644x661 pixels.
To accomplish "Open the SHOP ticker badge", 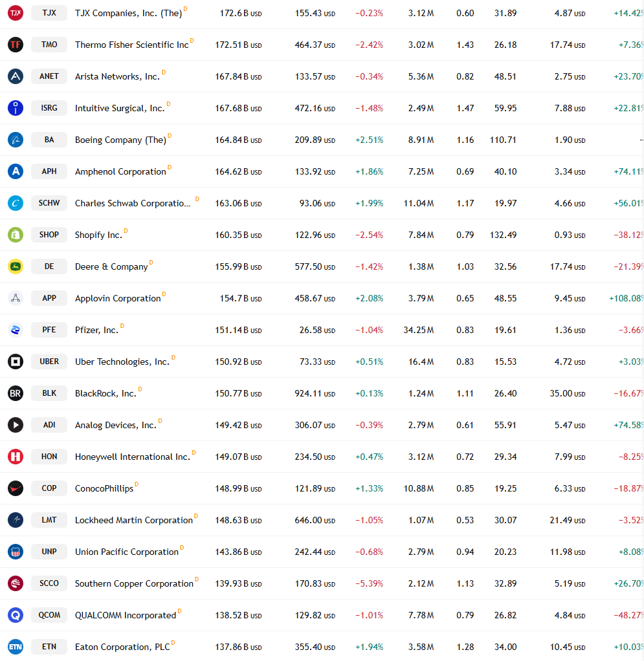I will pos(49,234).
